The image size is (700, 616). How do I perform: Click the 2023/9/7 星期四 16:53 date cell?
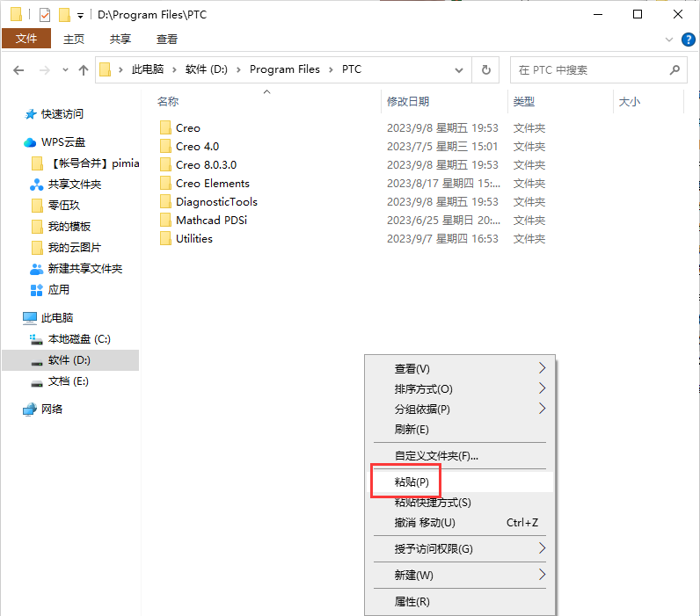(442, 239)
